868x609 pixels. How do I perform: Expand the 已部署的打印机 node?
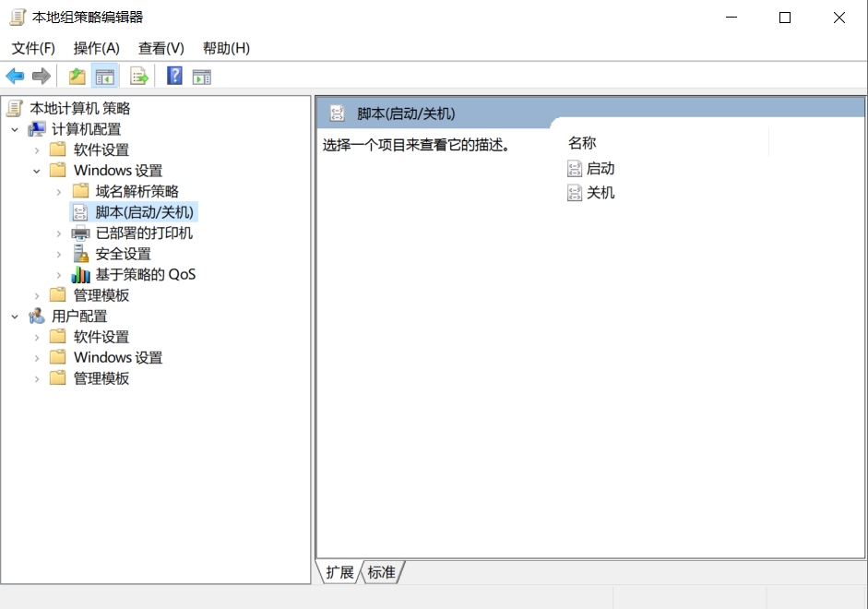point(59,233)
